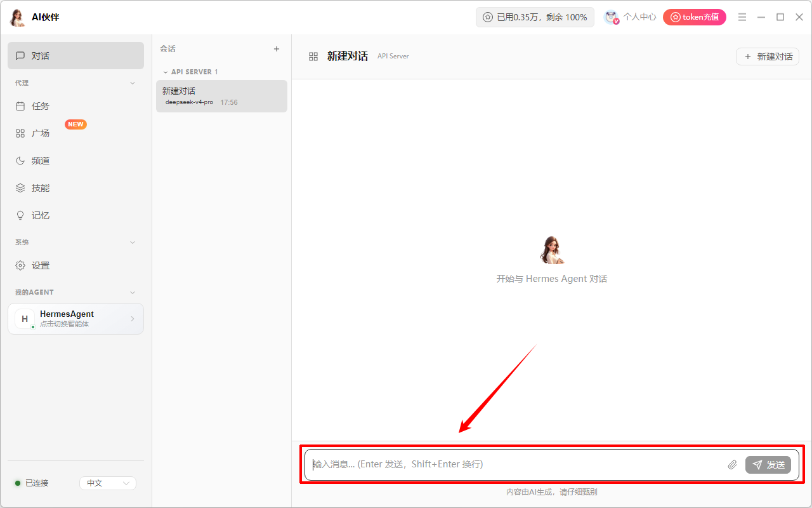
Task: Open the hamburger menu in title bar
Action: tap(742, 17)
